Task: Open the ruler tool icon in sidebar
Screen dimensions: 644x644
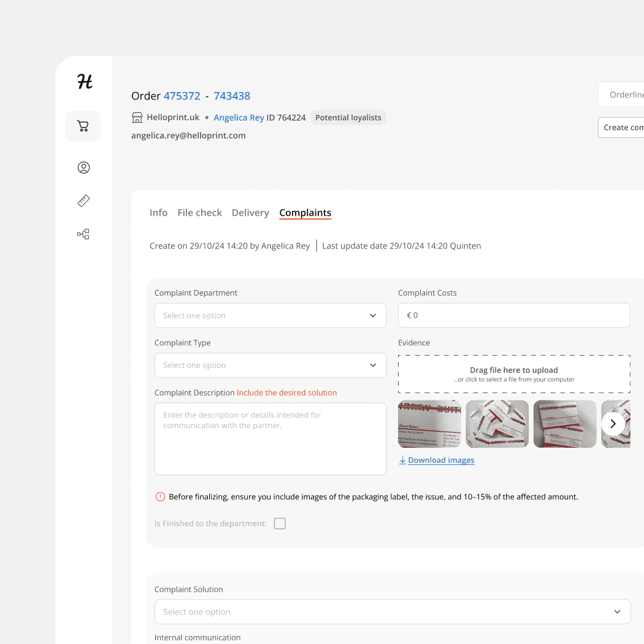Action: [83, 201]
